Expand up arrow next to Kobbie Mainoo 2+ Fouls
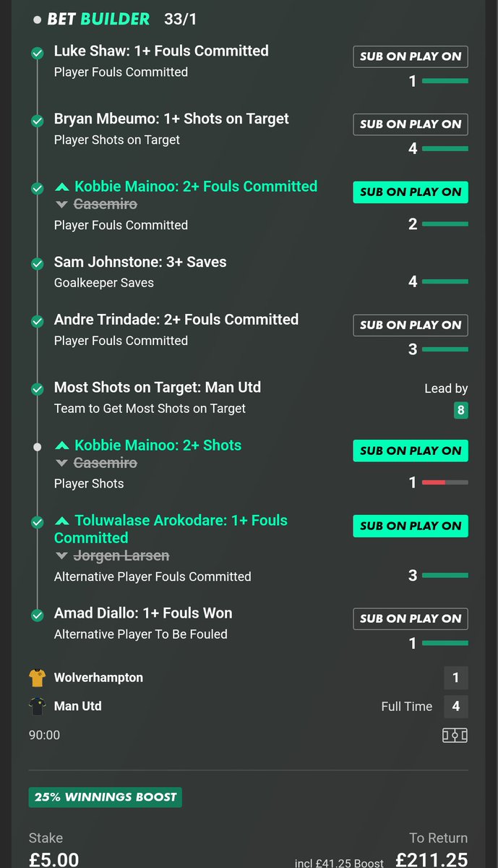 coord(62,187)
